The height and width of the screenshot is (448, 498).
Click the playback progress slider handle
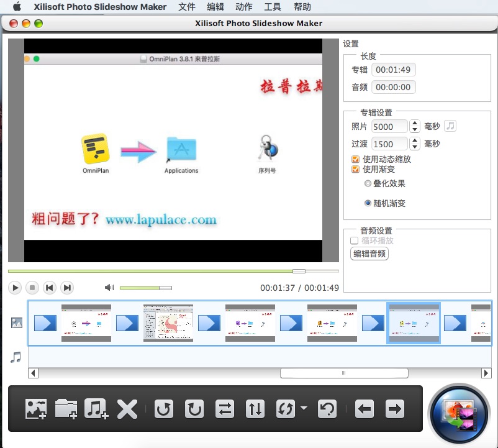(299, 271)
